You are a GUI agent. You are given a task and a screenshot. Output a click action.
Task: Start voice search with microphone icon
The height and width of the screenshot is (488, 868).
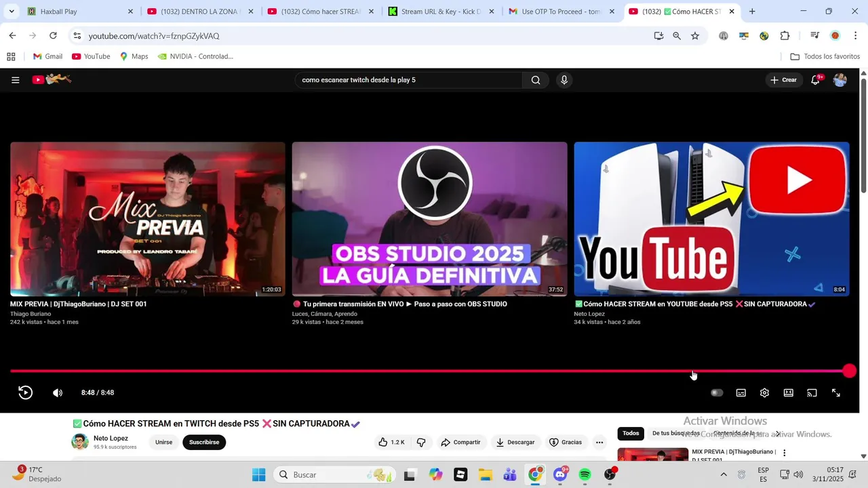pyautogui.click(x=564, y=80)
